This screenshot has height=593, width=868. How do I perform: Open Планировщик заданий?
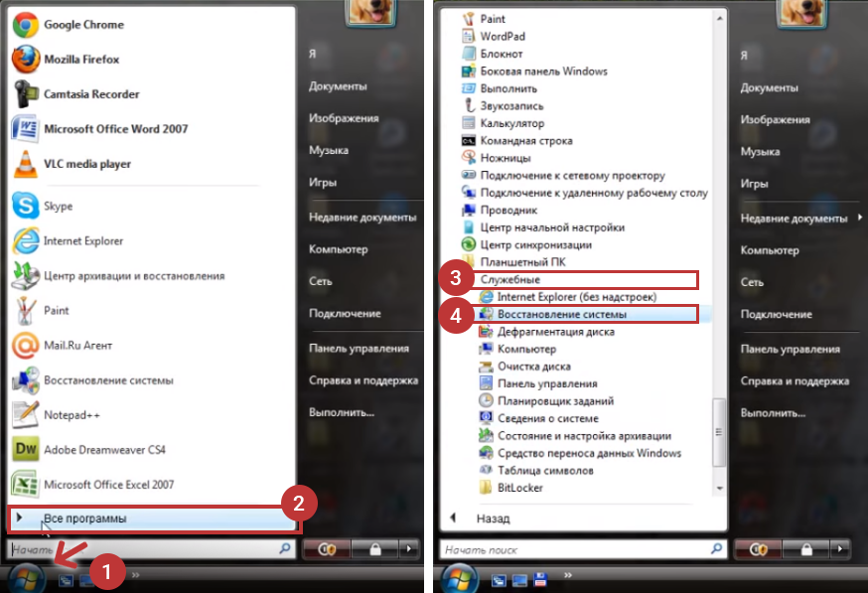pos(546,401)
